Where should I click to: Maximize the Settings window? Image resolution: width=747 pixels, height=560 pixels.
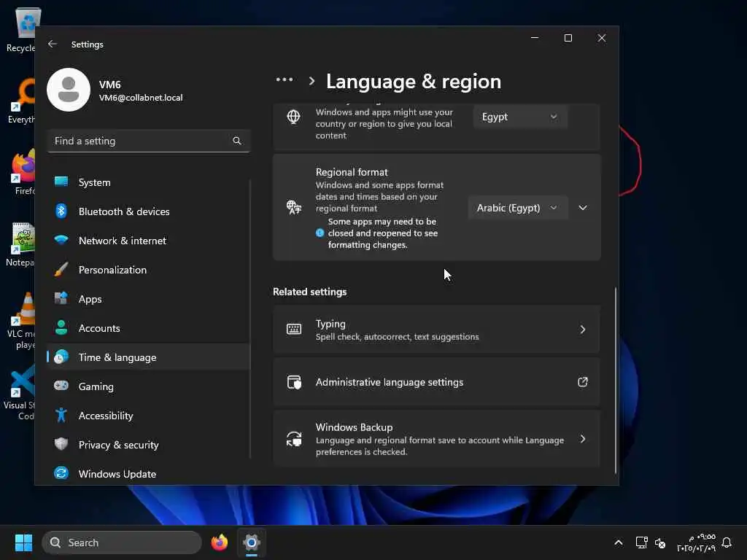click(568, 38)
